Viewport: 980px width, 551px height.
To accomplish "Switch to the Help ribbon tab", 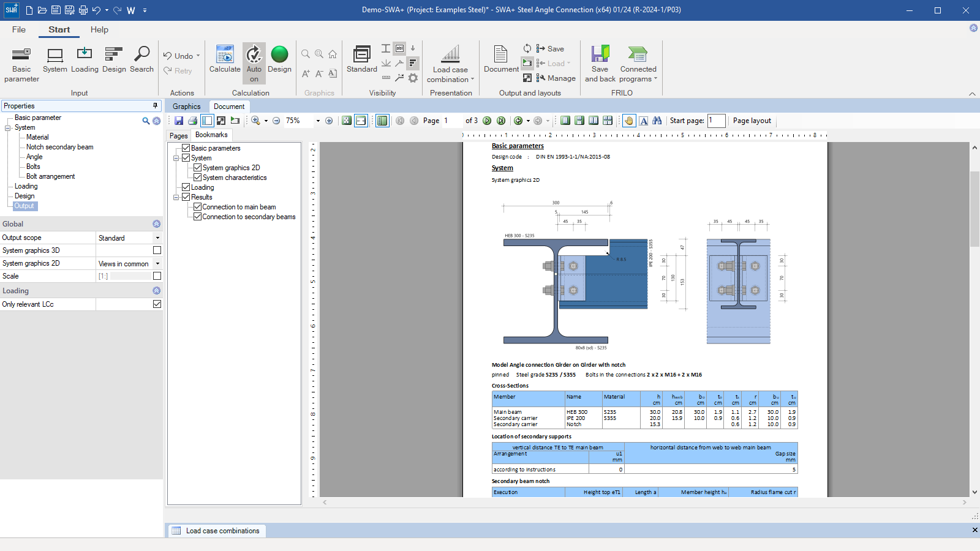I will 99,29.
